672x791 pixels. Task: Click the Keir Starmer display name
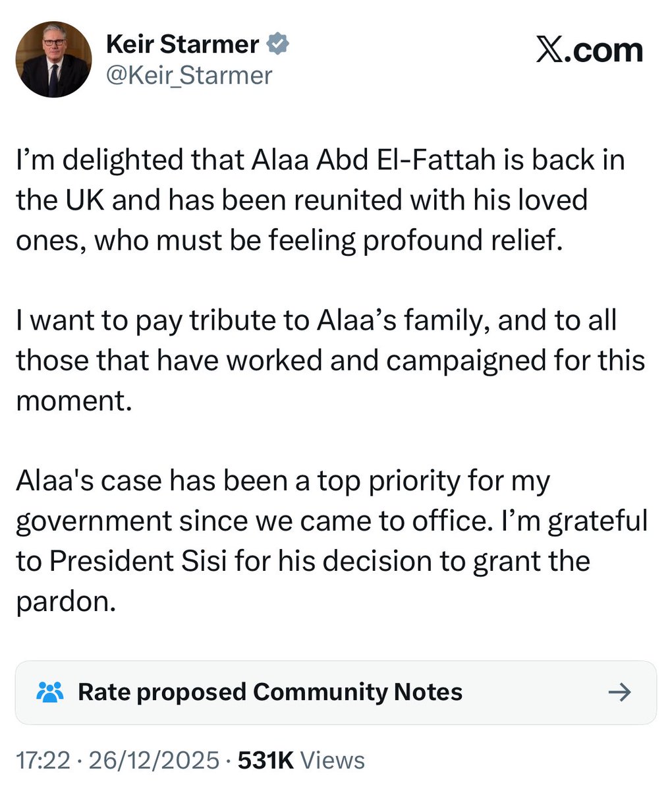[x=182, y=44]
